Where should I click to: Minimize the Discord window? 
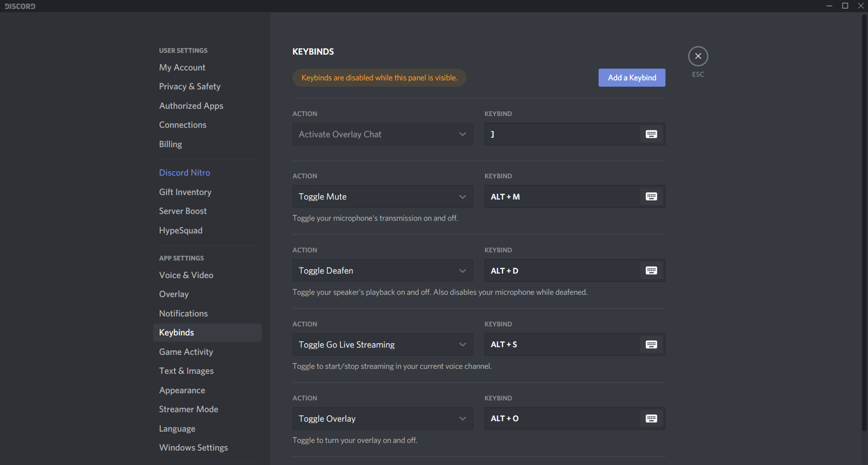[x=829, y=5]
